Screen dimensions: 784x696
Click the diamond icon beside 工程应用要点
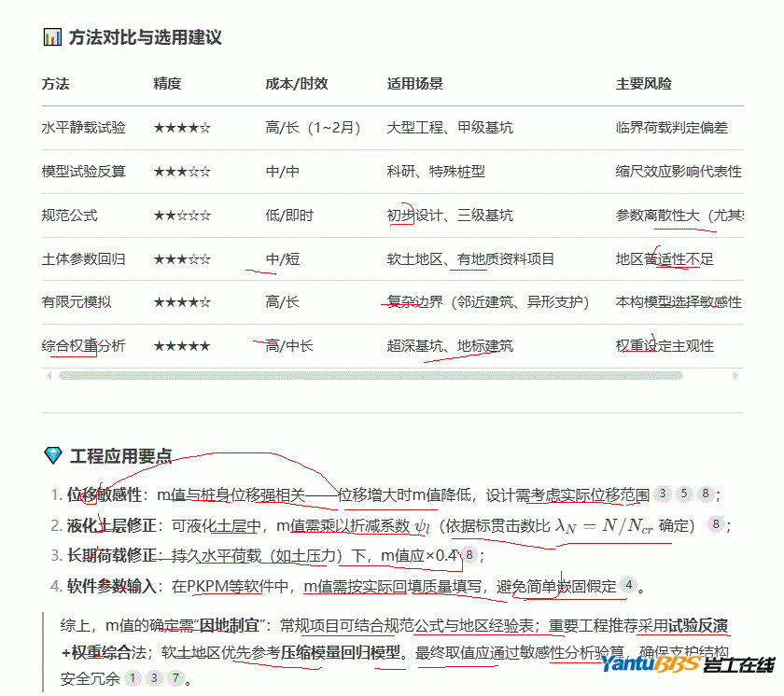[52, 456]
